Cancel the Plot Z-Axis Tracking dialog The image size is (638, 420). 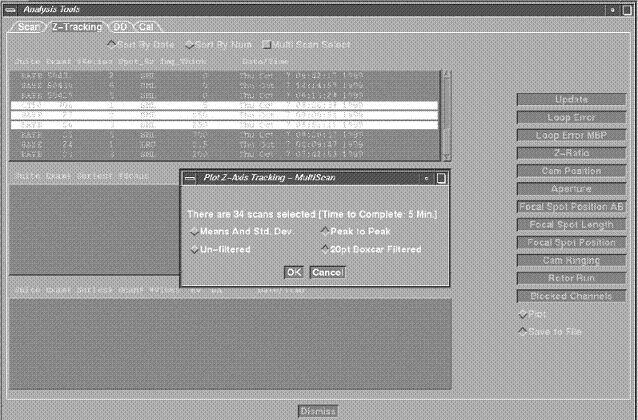327,272
